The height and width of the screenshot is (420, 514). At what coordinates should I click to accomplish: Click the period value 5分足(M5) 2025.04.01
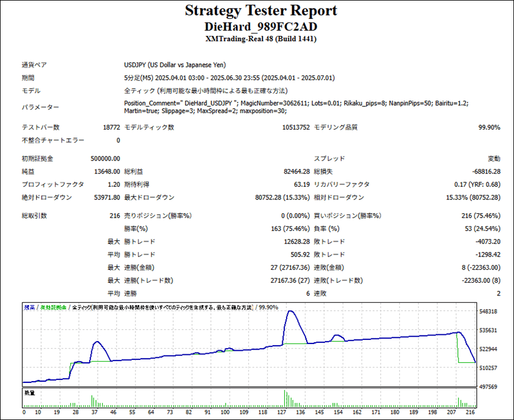point(229,78)
